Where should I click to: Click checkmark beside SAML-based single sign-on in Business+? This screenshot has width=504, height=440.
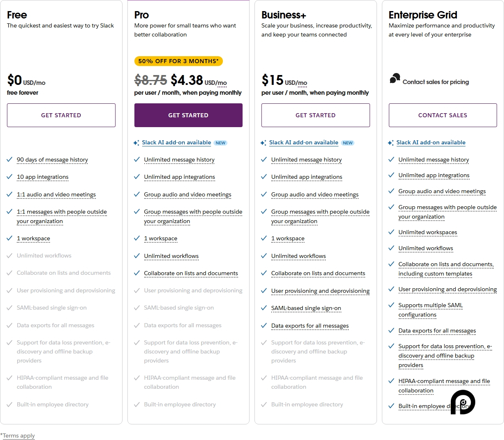pos(264,308)
